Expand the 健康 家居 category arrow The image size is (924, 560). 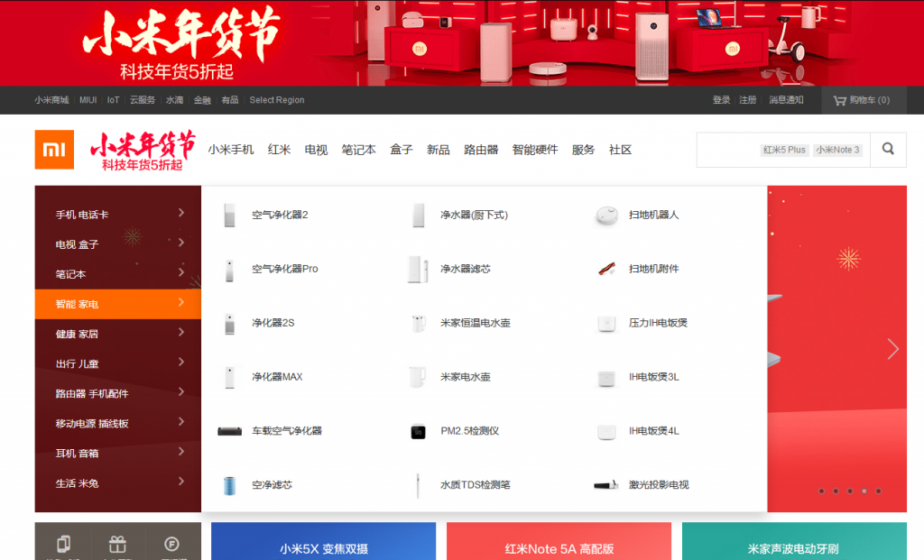click(x=181, y=332)
